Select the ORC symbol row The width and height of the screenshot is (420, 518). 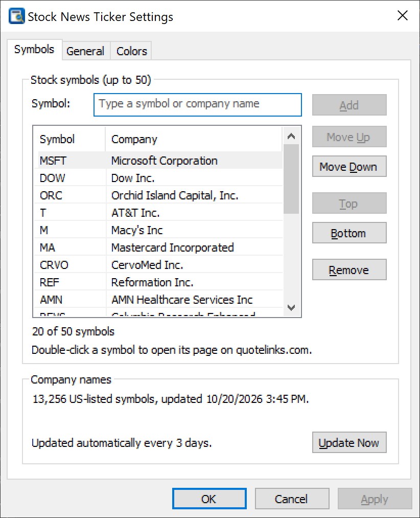point(158,195)
